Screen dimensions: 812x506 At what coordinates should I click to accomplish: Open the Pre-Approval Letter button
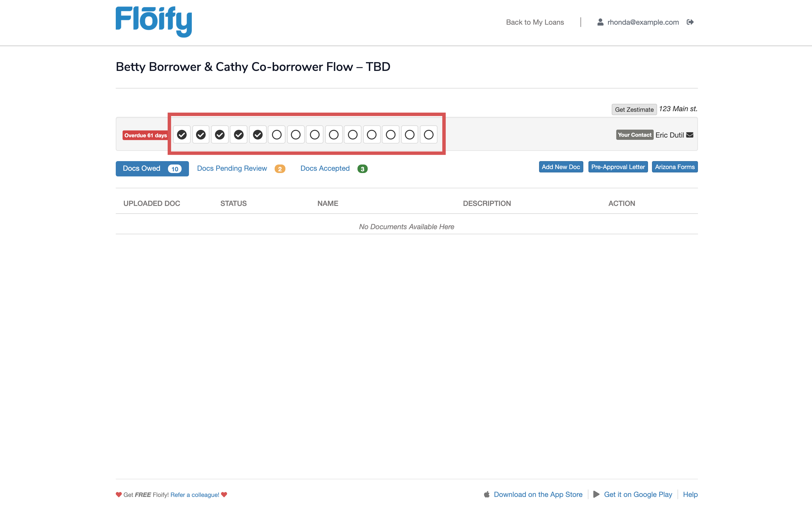coord(618,167)
